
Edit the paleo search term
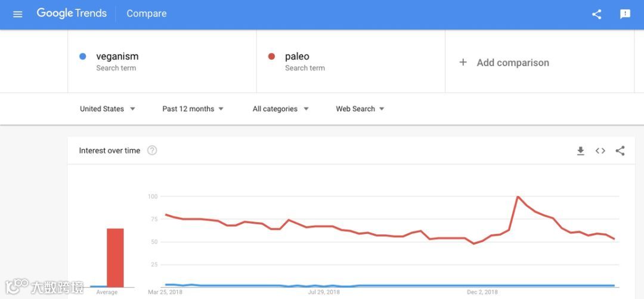click(x=297, y=57)
